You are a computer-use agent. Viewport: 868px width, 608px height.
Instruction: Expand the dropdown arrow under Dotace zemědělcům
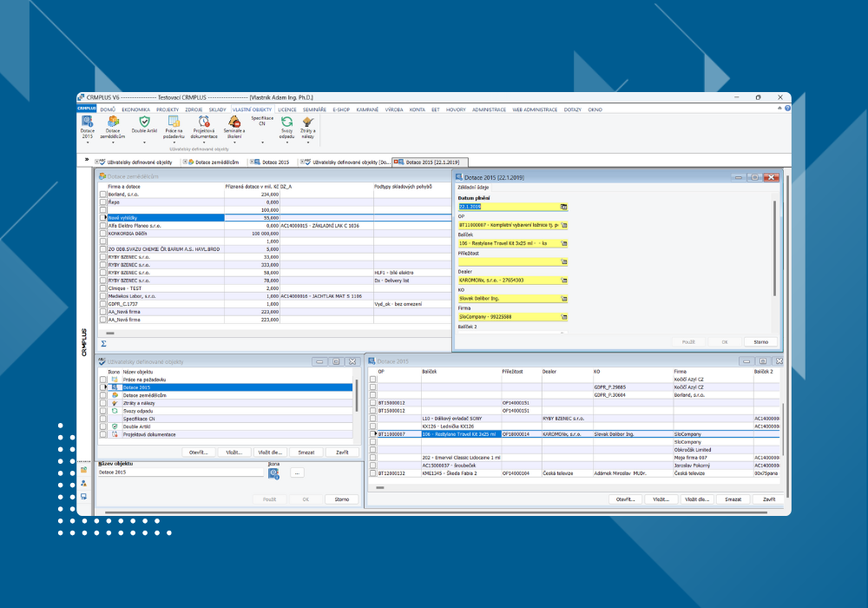point(113,142)
